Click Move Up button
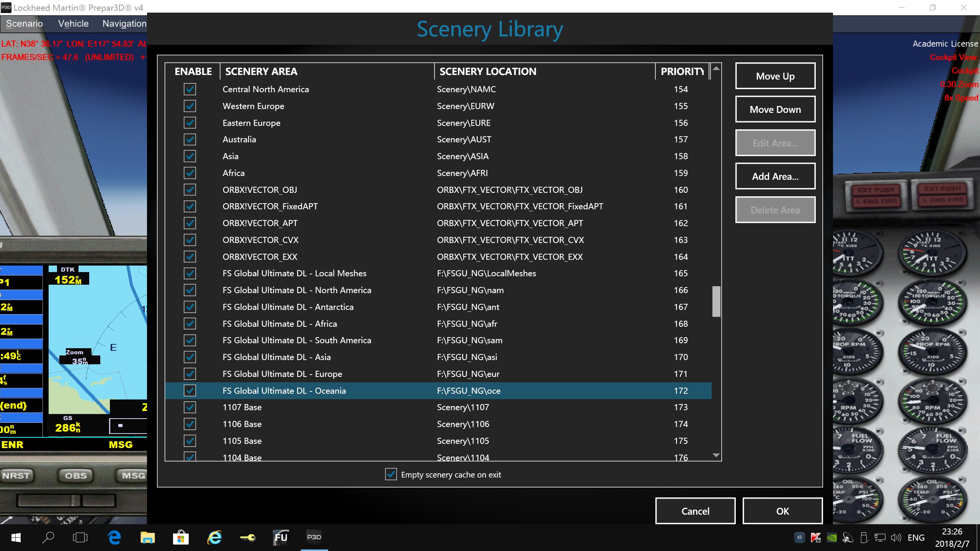 coord(775,76)
